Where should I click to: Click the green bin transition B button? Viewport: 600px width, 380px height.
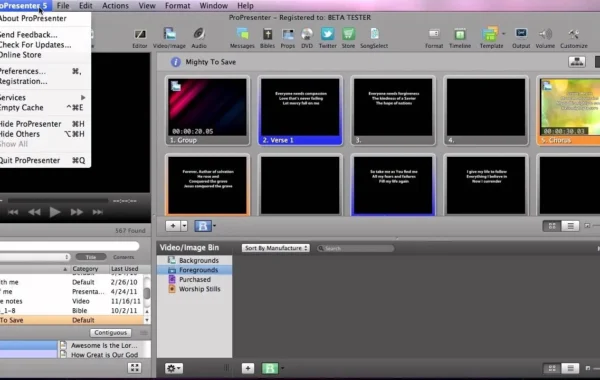tap(270, 368)
